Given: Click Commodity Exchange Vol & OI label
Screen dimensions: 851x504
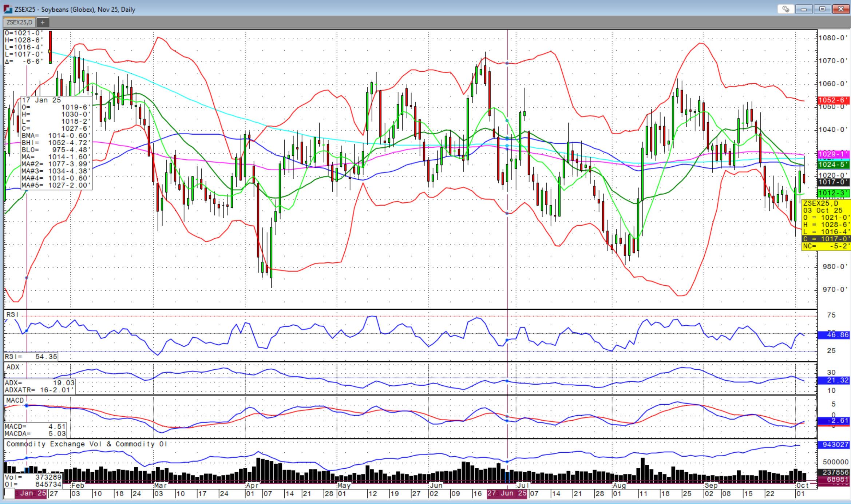Looking at the screenshot, I should [x=86, y=444].
